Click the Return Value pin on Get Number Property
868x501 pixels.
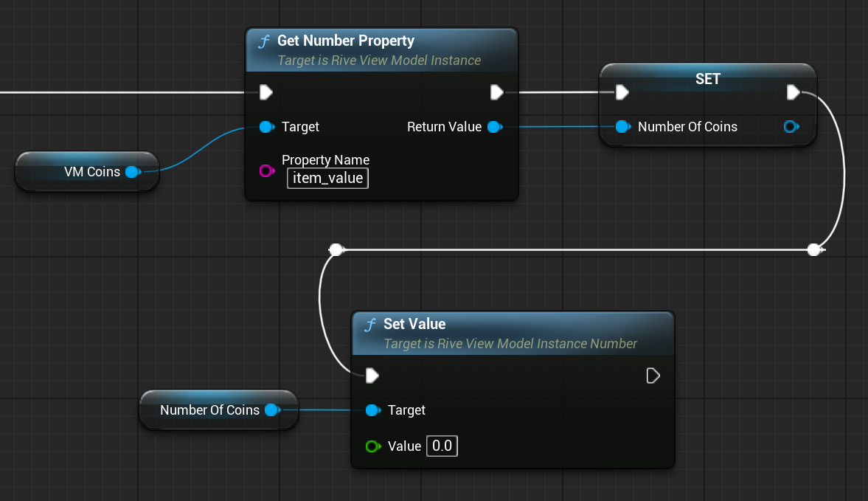(x=494, y=127)
